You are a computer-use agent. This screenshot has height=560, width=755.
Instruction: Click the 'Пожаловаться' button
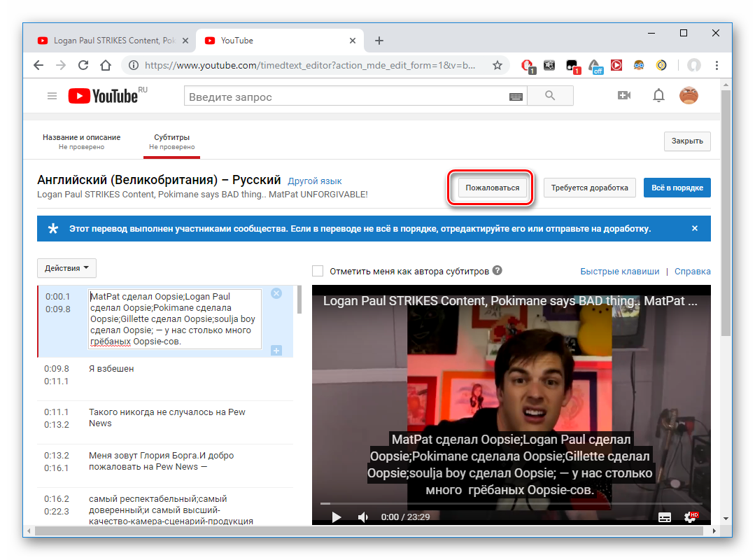point(493,188)
